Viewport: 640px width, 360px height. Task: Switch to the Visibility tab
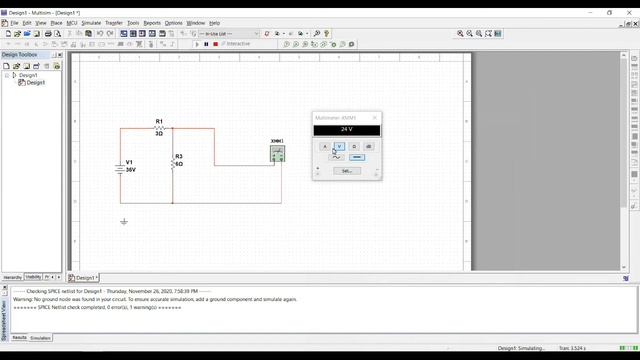[33, 277]
